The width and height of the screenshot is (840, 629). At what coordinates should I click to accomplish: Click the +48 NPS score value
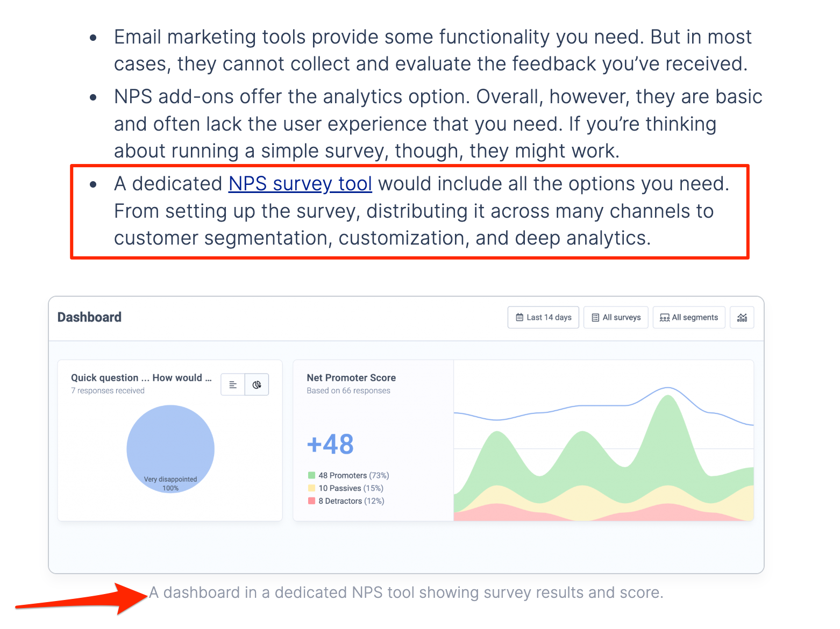pyautogui.click(x=330, y=445)
